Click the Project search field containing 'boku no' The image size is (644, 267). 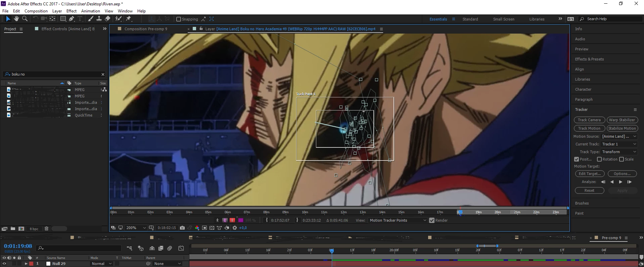click(55, 74)
